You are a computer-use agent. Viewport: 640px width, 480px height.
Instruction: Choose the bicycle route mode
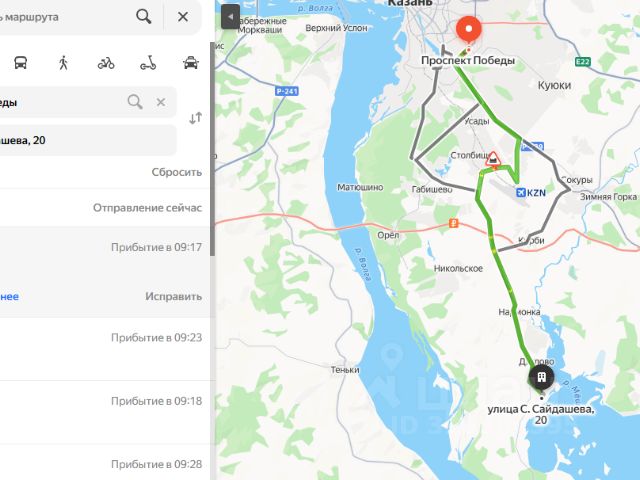tap(106, 63)
